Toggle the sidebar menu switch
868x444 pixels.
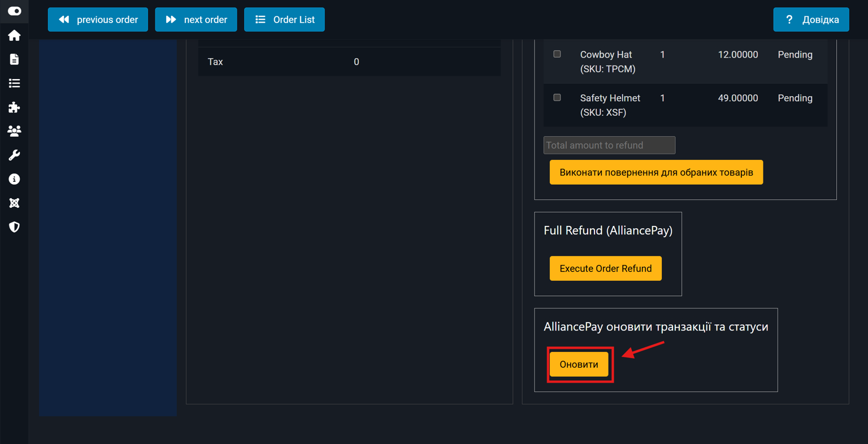(x=14, y=11)
